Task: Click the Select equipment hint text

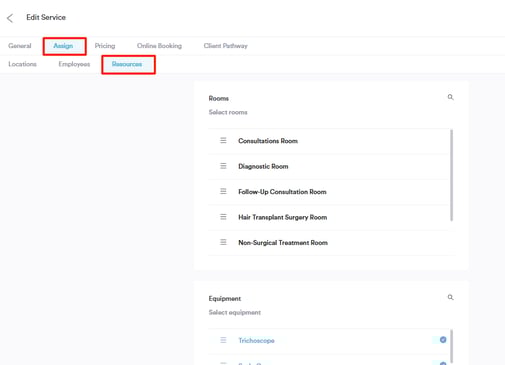Action: click(235, 312)
